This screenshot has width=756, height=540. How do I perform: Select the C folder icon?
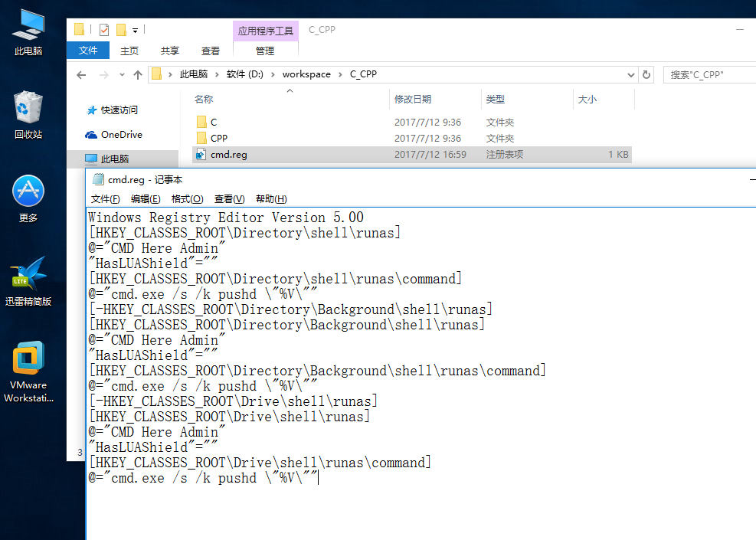201,122
